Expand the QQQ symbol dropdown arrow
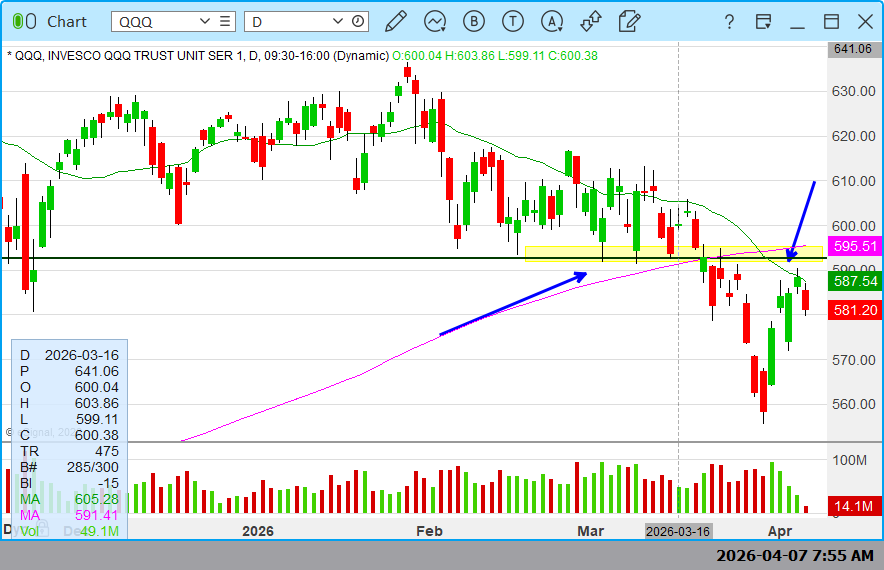Image resolution: width=884 pixels, height=570 pixels. 205,21
